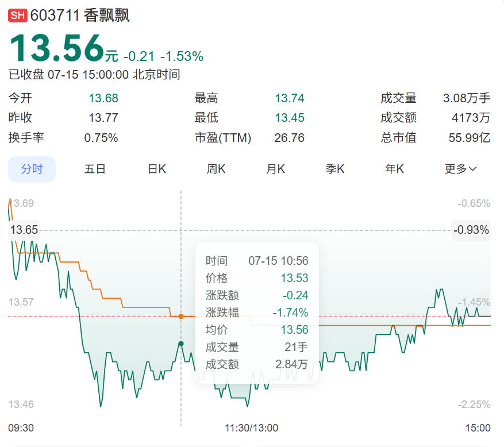
Task: Click the orange average-price marker dot
Action: pos(181,317)
